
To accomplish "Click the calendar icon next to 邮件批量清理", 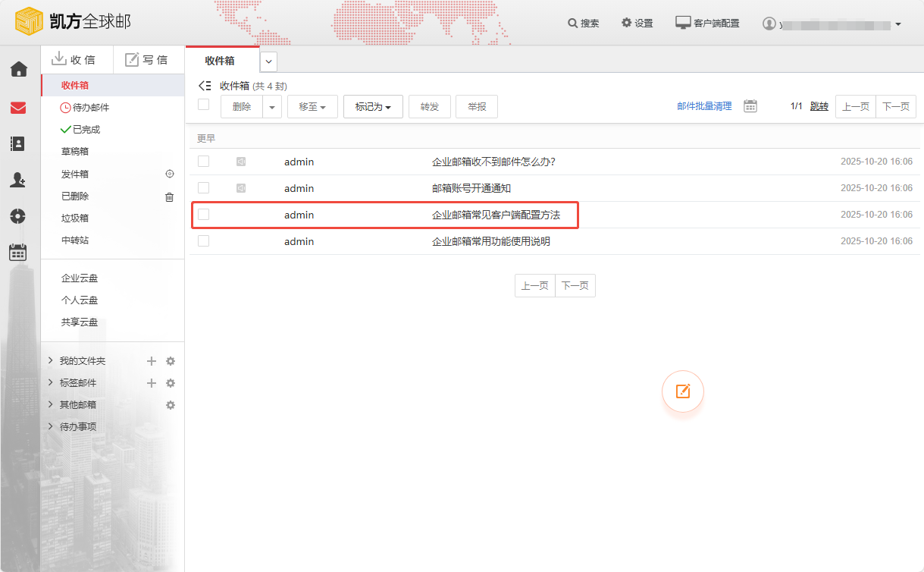I will point(750,106).
